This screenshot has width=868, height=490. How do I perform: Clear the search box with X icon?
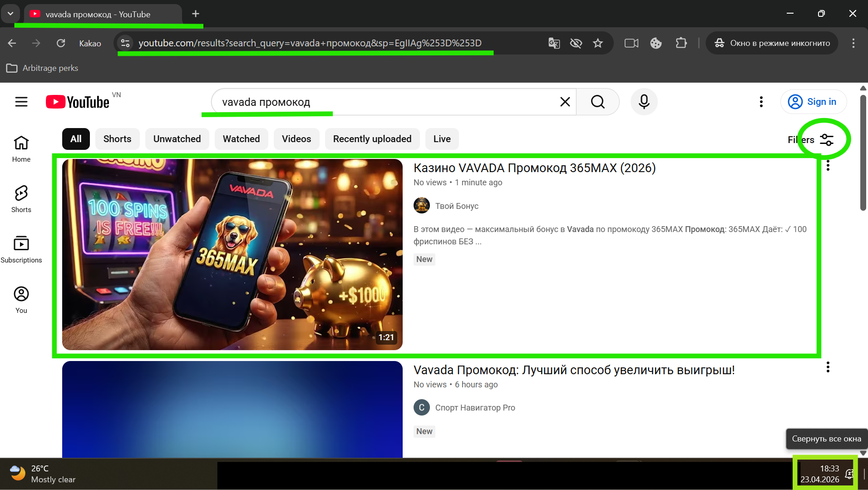565,102
